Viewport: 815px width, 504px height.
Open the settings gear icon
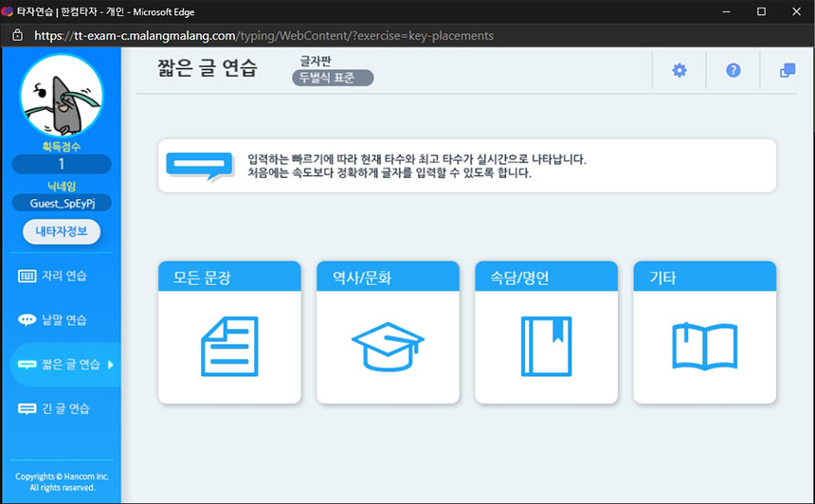(679, 70)
